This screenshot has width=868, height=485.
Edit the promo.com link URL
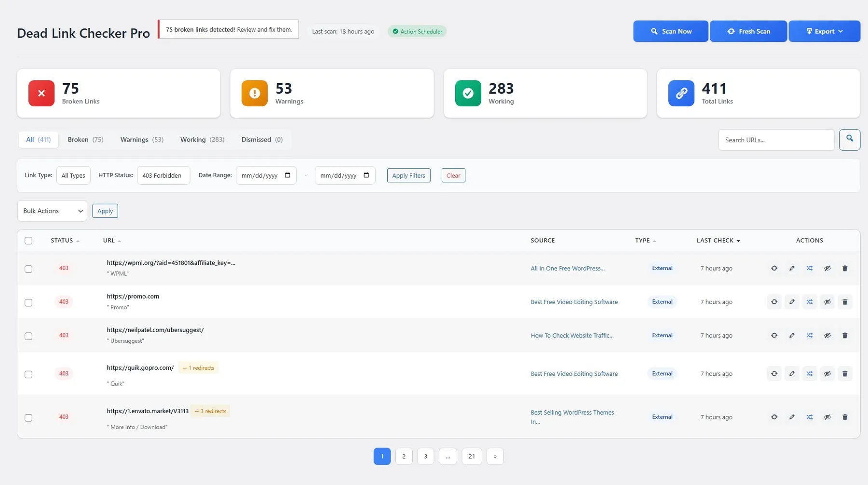(792, 302)
